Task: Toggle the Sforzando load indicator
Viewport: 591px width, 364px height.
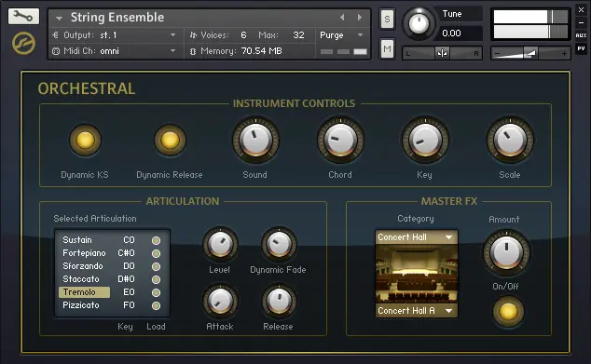Action: click(156, 266)
